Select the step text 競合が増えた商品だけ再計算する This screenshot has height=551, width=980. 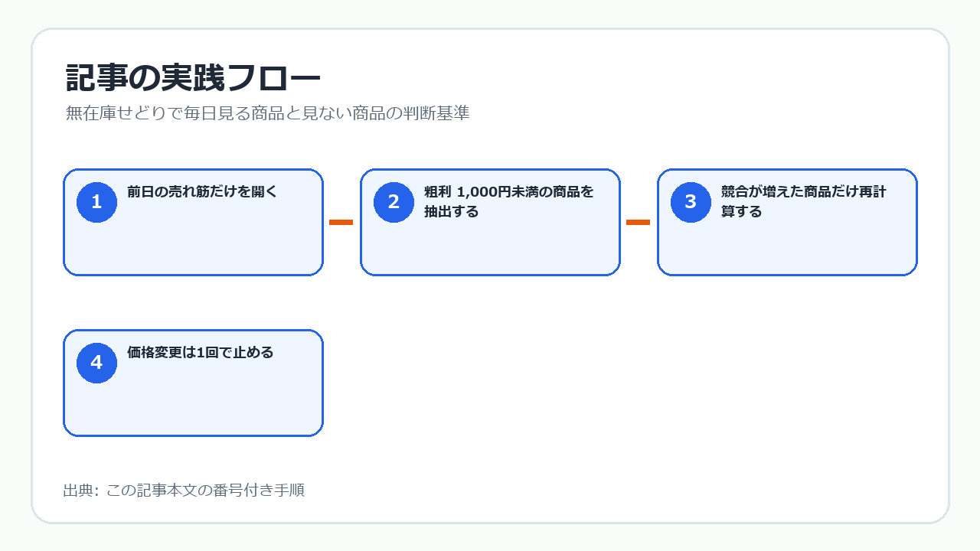tap(803, 202)
